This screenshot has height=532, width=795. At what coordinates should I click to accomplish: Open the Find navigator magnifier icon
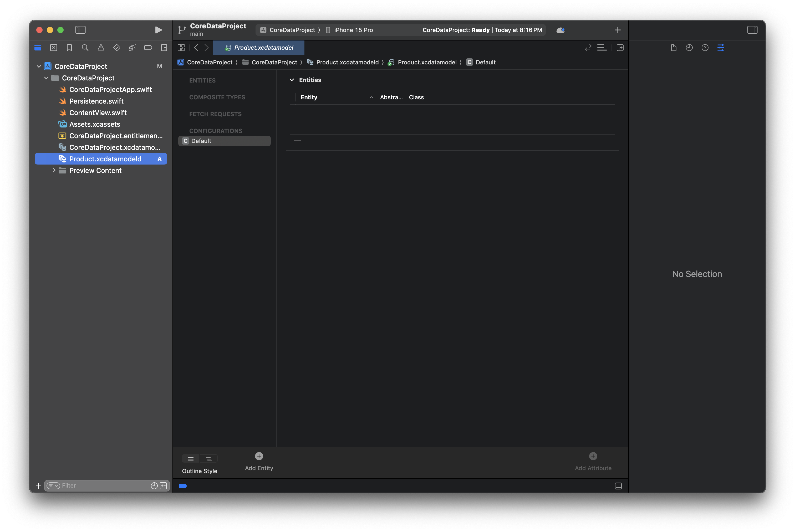(85, 48)
